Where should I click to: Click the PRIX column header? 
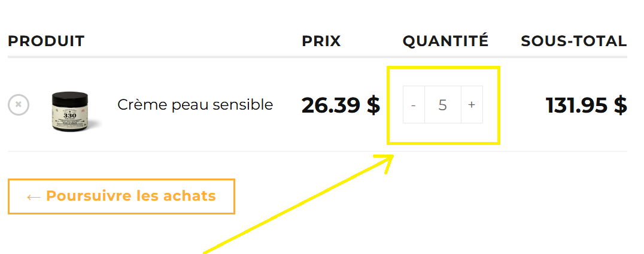tap(321, 41)
